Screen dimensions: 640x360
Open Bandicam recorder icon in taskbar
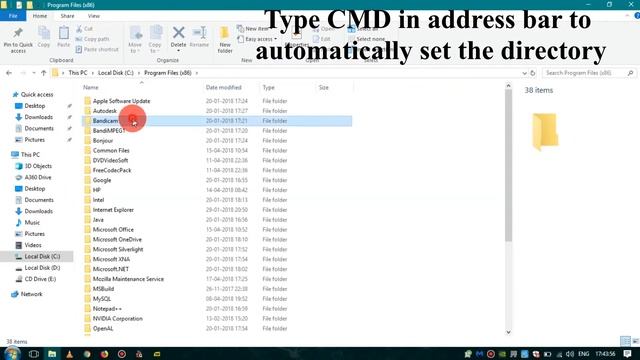[x=122, y=354]
